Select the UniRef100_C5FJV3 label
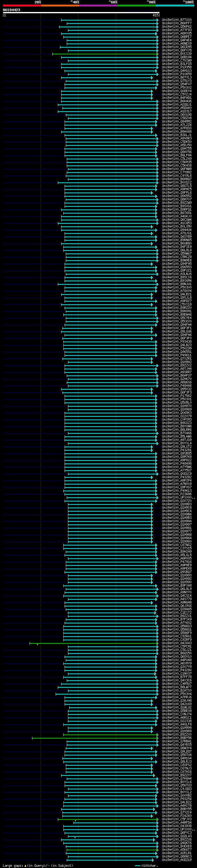 click(176, 819)
